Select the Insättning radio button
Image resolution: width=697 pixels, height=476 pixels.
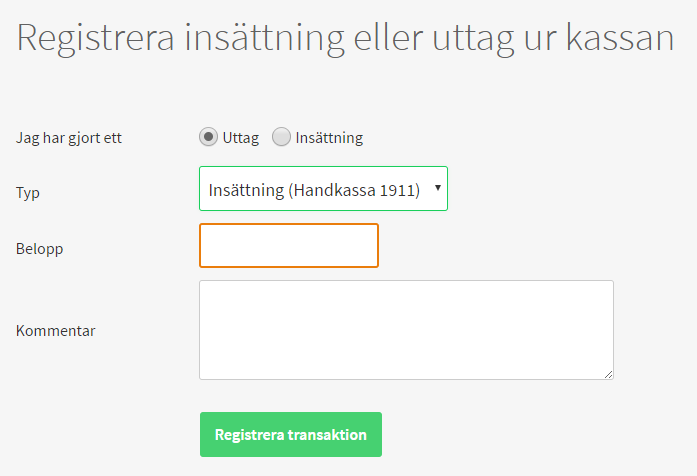tap(282, 137)
